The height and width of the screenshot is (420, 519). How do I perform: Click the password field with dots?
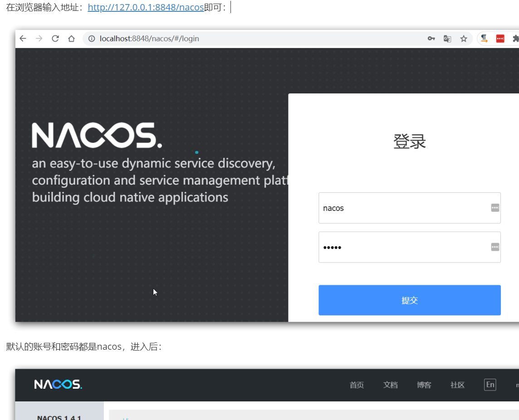coord(410,247)
